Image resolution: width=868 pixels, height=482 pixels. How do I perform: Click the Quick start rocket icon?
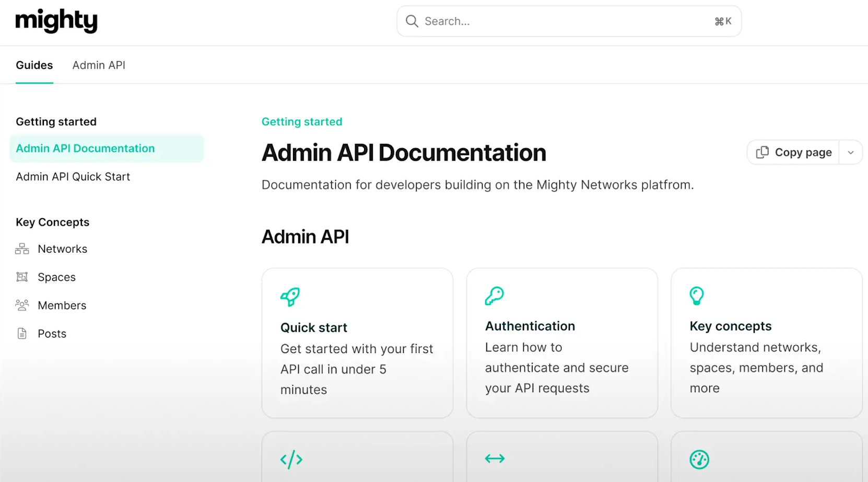pyautogui.click(x=290, y=297)
